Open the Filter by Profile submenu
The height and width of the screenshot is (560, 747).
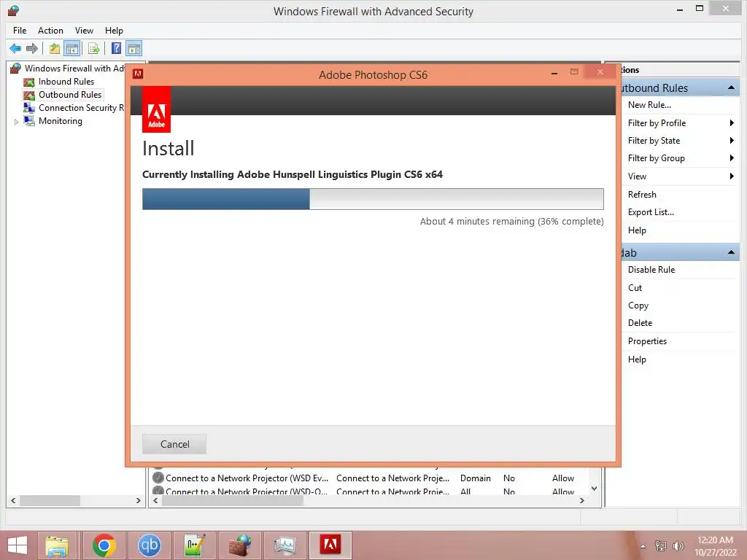(681, 122)
